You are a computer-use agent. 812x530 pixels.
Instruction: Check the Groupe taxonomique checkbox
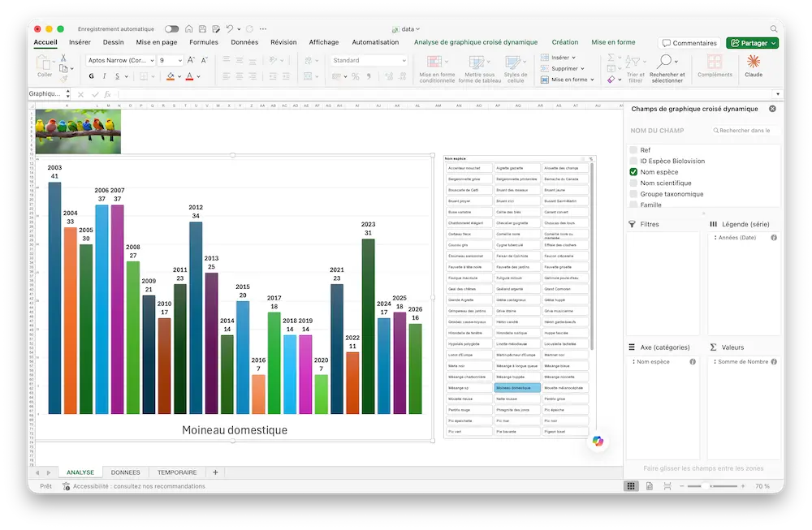633,193
